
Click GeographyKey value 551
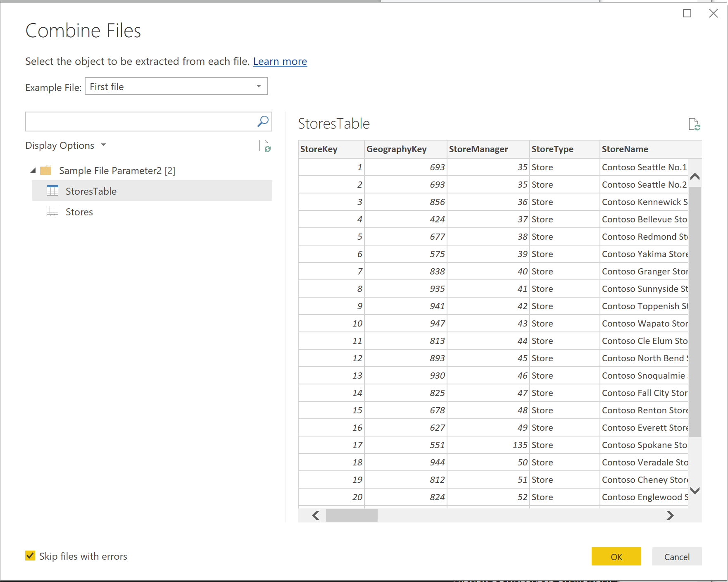coord(406,445)
